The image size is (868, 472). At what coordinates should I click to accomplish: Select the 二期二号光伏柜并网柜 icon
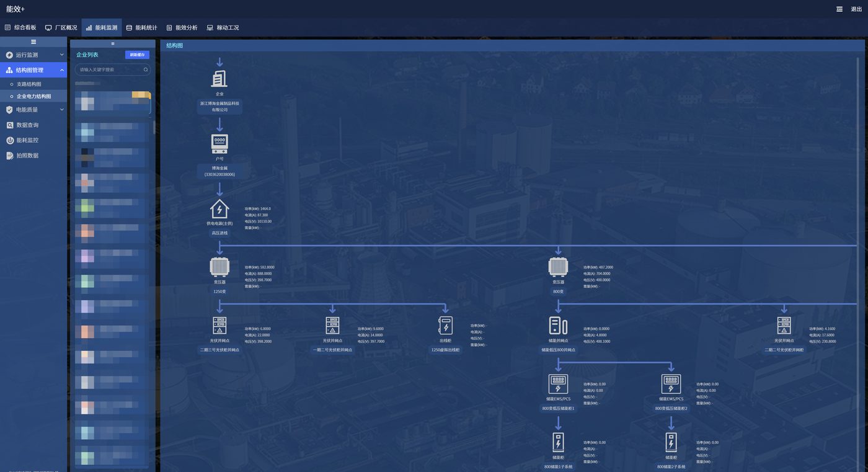(x=784, y=326)
